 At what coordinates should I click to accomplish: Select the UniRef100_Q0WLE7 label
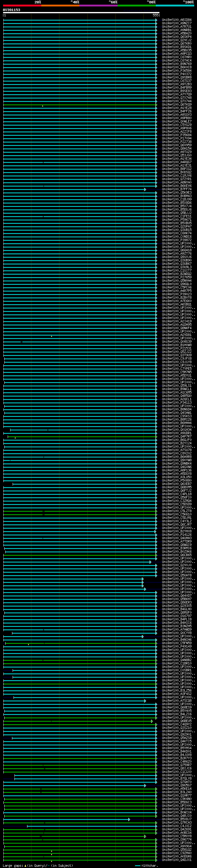click(x=176, y=122)
